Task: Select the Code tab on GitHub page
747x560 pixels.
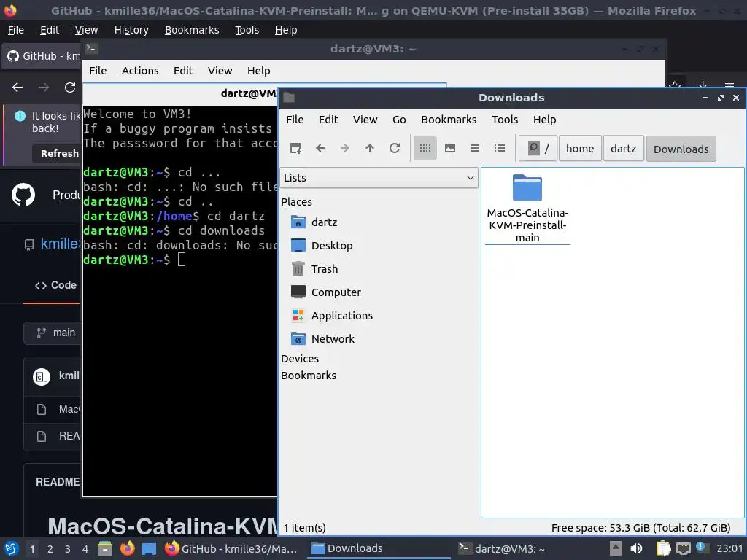Action: pos(55,285)
